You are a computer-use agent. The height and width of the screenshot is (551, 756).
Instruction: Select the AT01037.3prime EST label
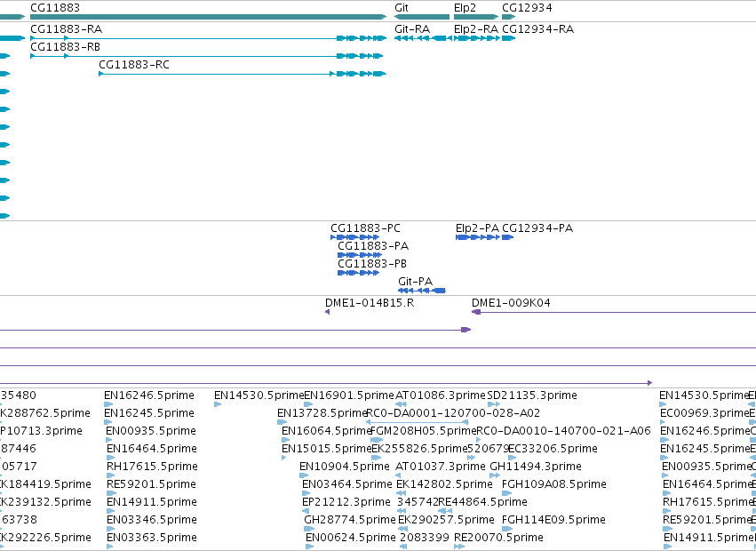(441, 467)
